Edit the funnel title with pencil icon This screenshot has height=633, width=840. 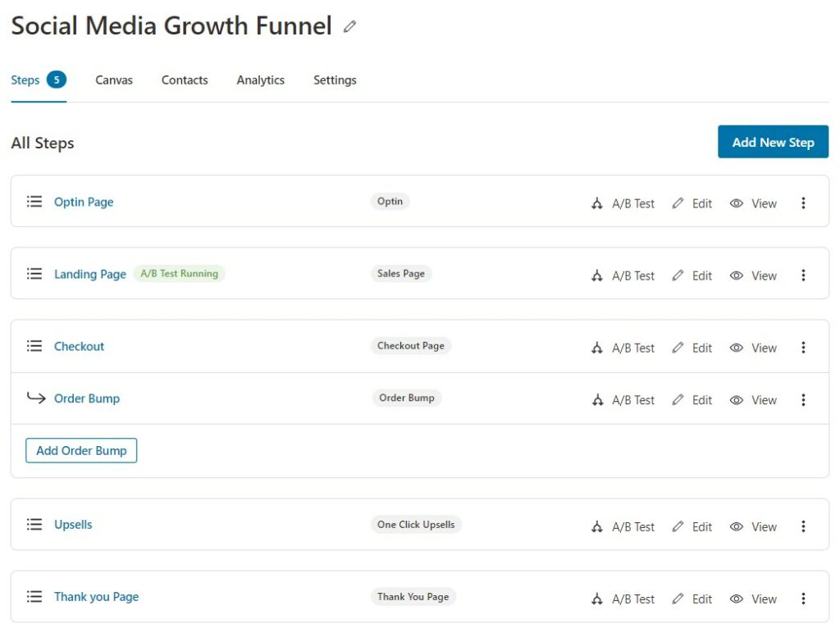coord(349,26)
